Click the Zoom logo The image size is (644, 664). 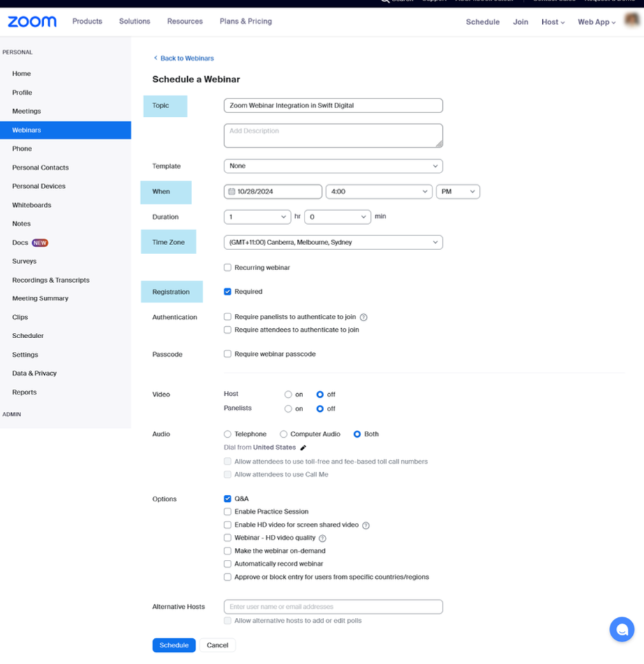pos(32,22)
